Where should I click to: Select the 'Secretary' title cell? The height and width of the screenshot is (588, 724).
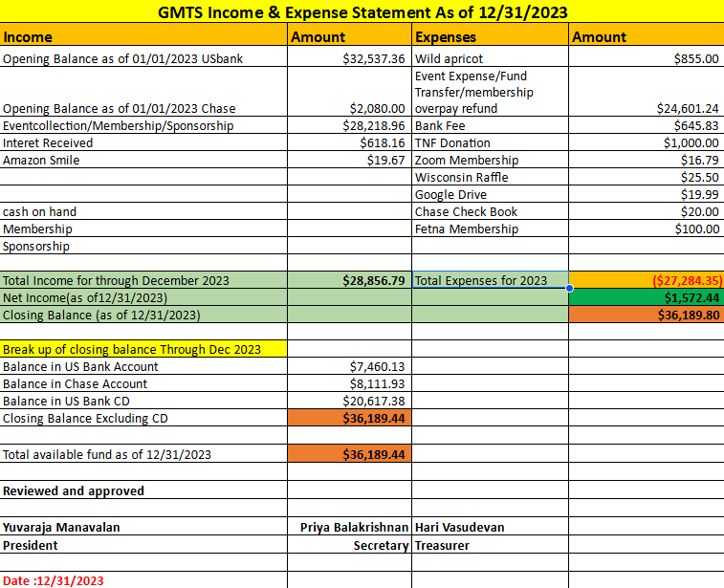click(x=349, y=545)
